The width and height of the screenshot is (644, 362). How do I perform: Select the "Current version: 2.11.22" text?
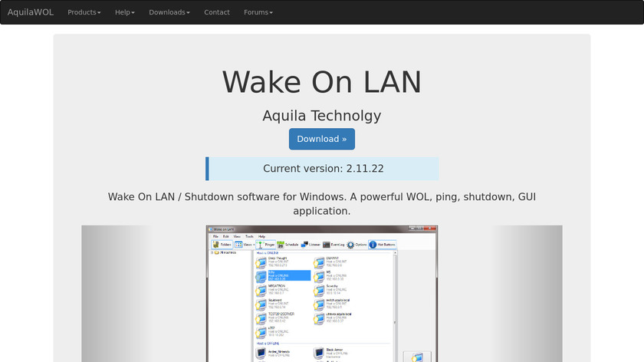pos(324,169)
